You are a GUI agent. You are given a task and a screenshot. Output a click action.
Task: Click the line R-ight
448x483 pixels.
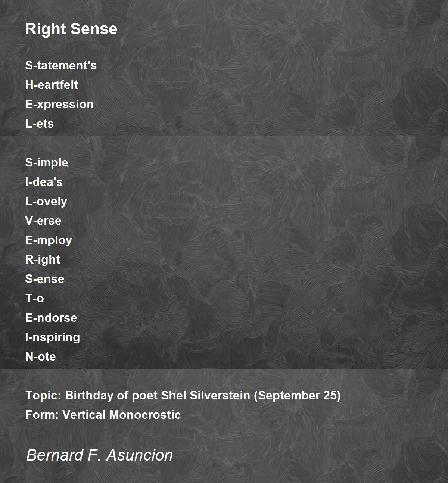[x=43, y=260]
